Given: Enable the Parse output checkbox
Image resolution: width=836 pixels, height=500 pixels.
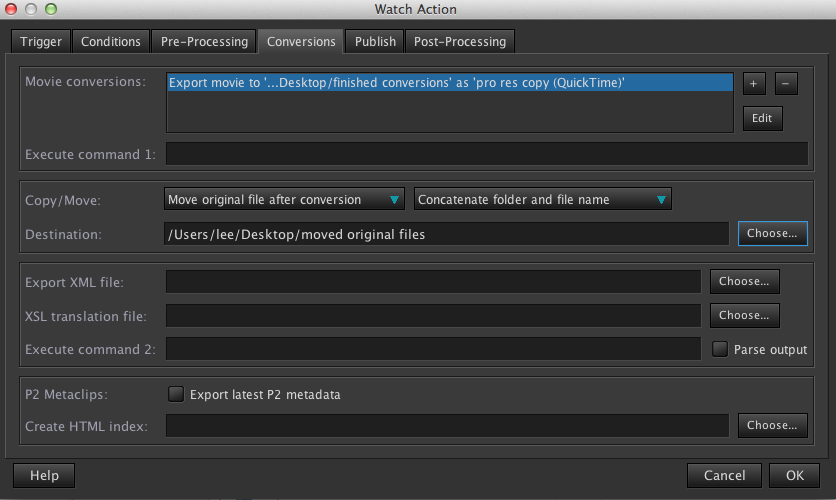Looking at the screenshot, I should click(x=719, y=349).
